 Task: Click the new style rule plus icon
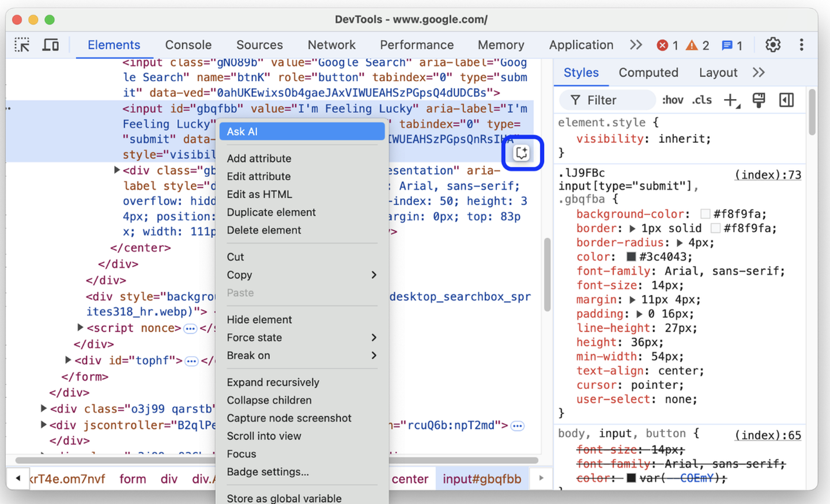tap(731, 100)
